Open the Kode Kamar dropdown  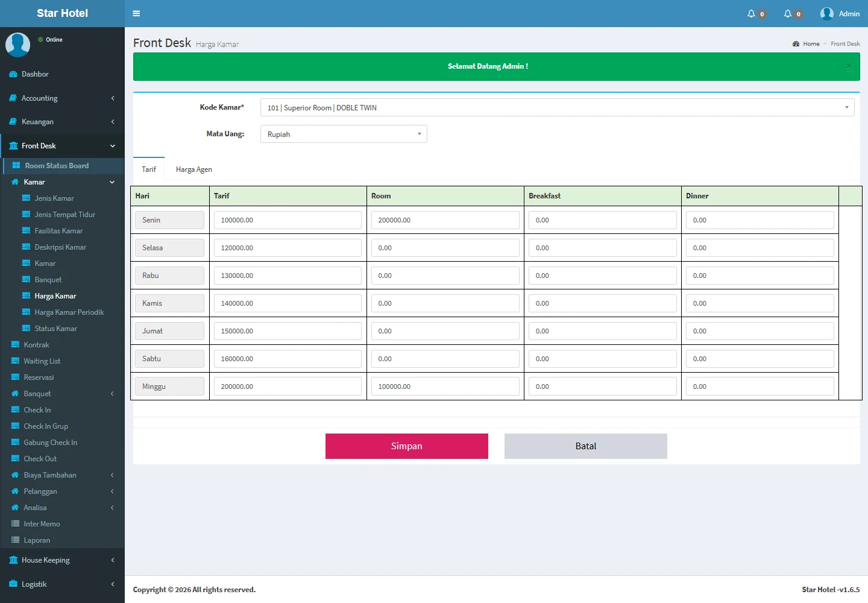tap(557, 107)
